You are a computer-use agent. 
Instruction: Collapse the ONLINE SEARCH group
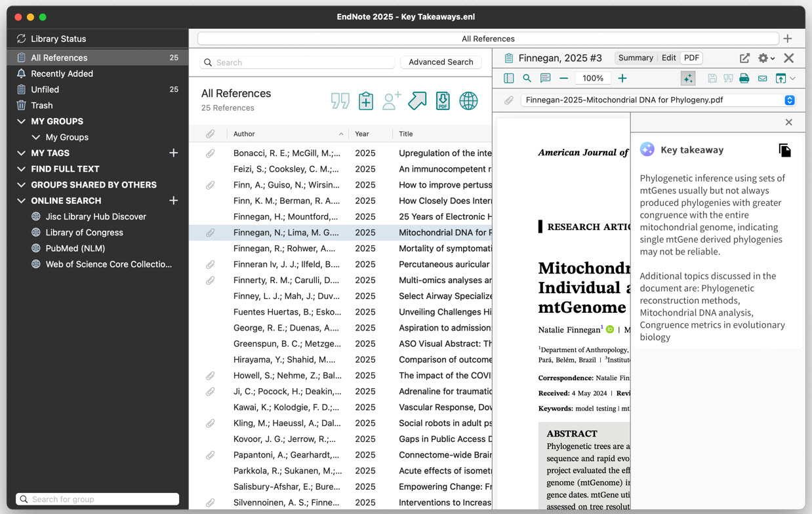pos(22,201)
